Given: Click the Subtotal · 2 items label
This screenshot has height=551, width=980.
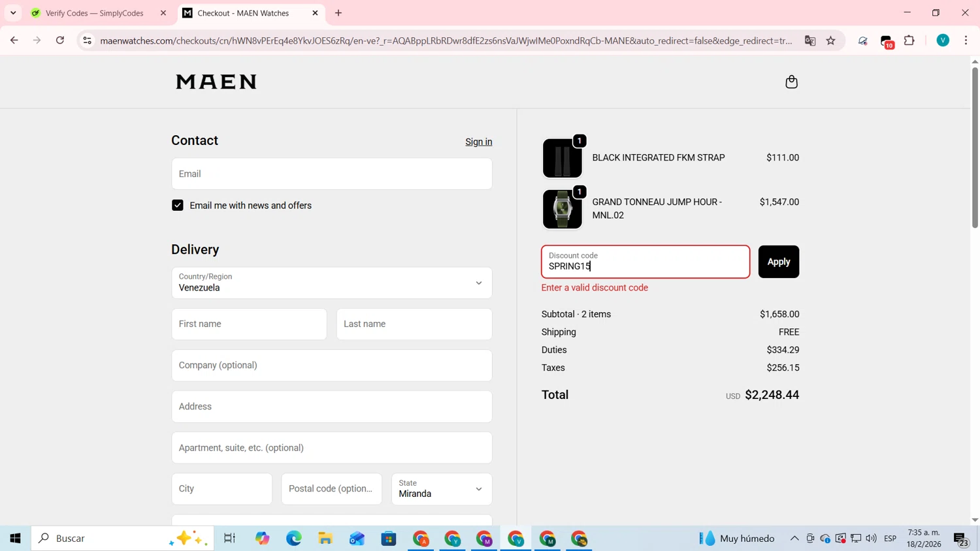Looking at the screenshot, I should [x=576, y=314].
